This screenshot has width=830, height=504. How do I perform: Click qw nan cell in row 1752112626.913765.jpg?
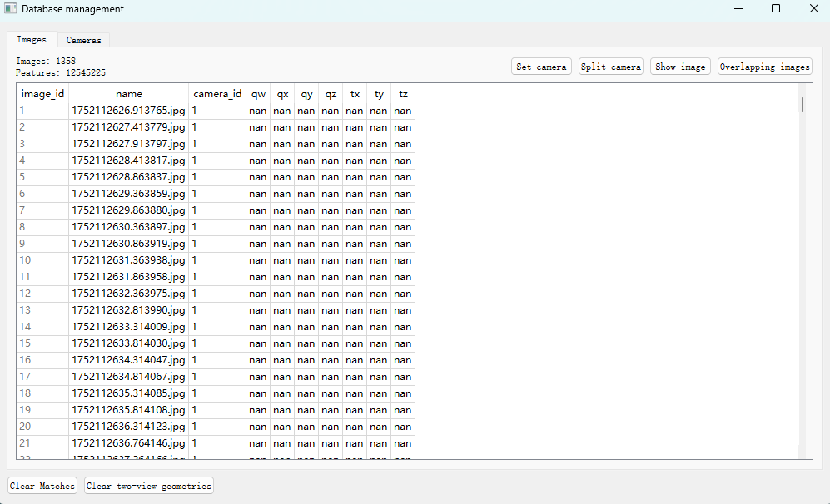coord(258,111)
